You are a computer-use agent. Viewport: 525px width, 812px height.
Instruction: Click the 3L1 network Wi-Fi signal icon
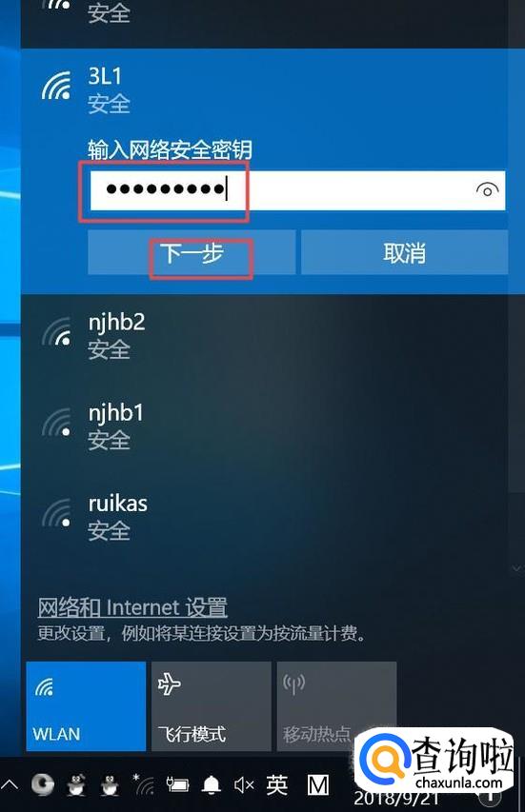(x=56, y=86)
